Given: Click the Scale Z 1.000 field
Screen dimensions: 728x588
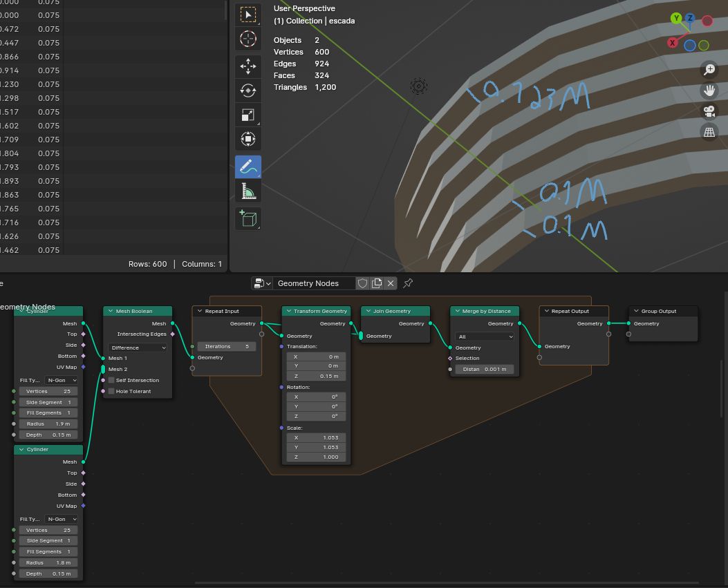Looking at the screenshot, I should [316, 457].
